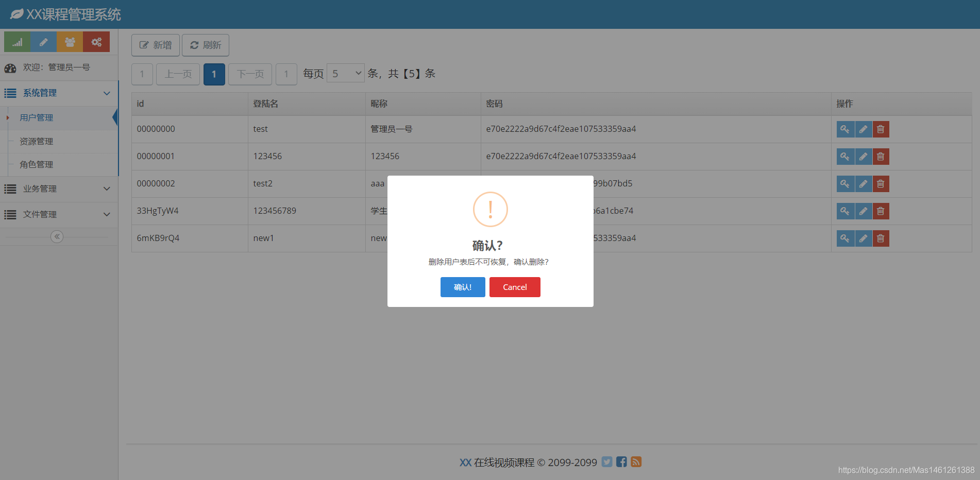This screenshot has width=980, height=480.
Task: Open 角色管理 in the sidebar
Action: [x=59, y=165]
